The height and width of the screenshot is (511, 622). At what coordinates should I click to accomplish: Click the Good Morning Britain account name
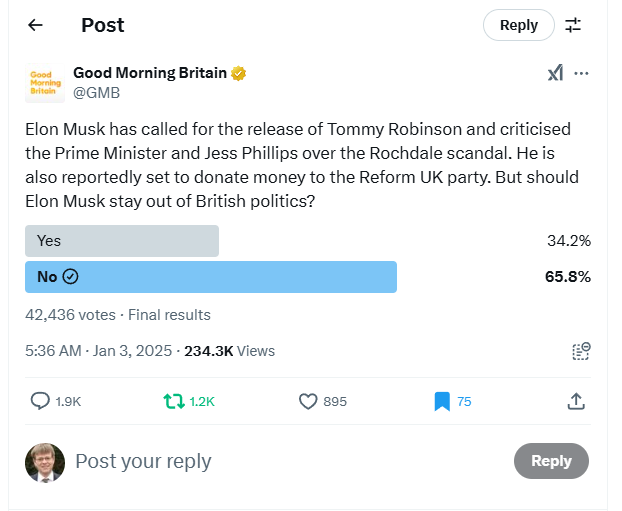coord(150,73)
